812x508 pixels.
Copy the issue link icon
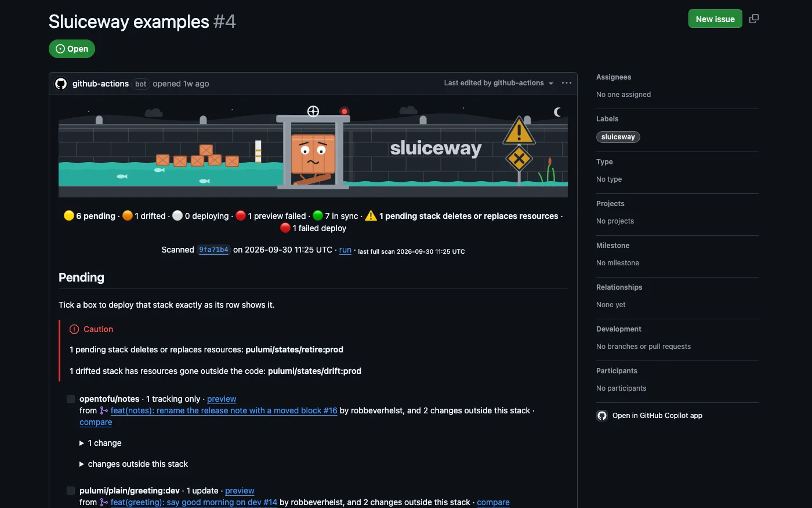[754, 19]
